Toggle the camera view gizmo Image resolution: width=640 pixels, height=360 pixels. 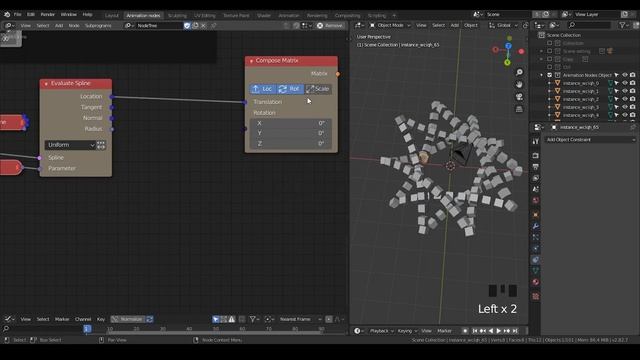tap(519, 97)
